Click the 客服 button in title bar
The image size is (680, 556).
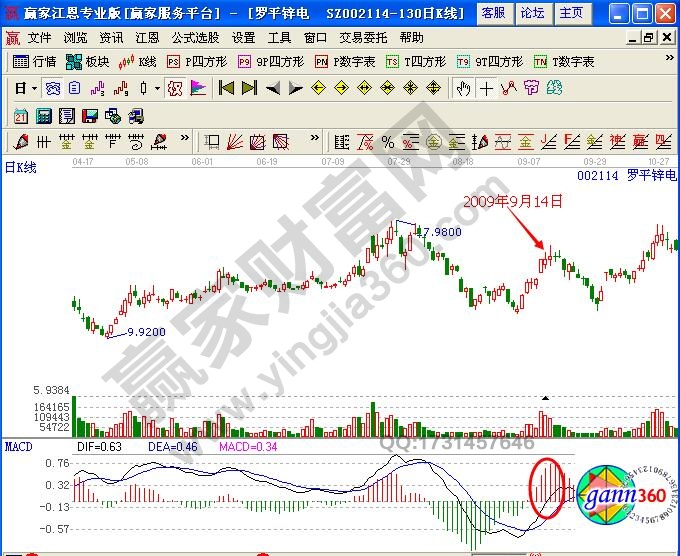tap(492, 13)
